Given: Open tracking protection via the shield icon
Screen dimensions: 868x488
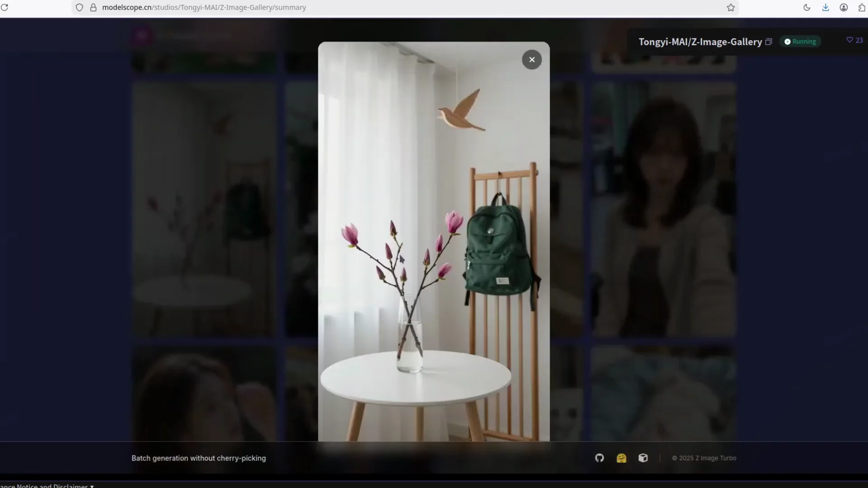Looking at the screenshot, I should 80,7.
